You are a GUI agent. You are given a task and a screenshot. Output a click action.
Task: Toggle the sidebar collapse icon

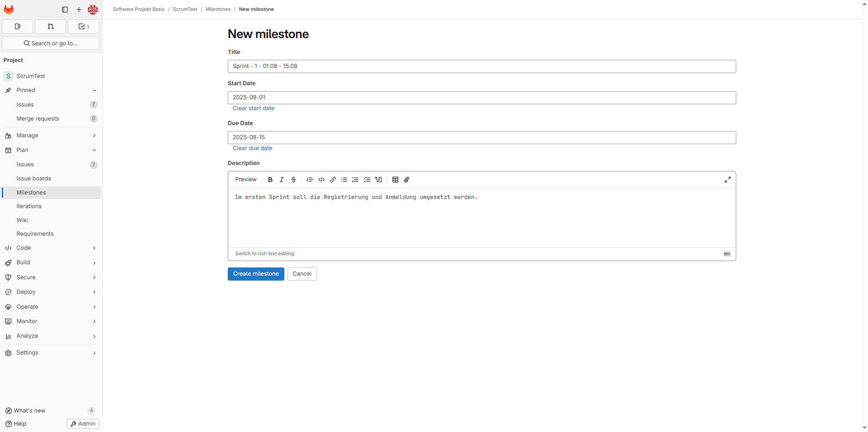(65, 10)
